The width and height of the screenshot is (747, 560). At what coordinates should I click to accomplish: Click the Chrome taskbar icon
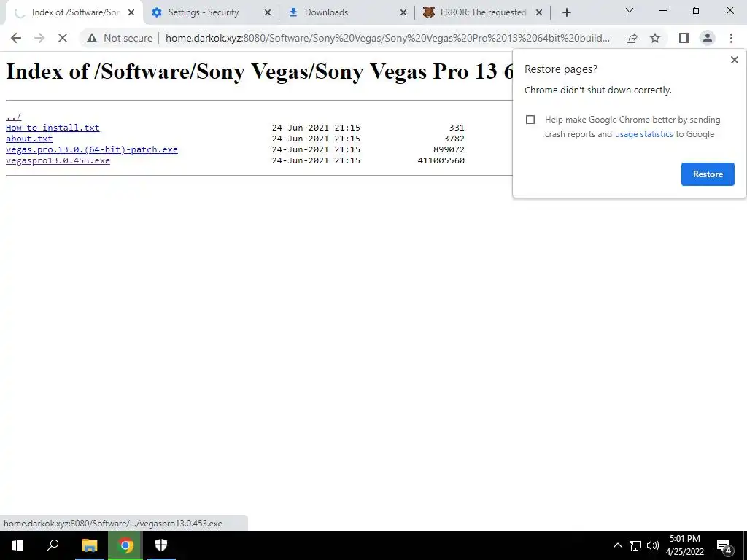click(125, 545)
